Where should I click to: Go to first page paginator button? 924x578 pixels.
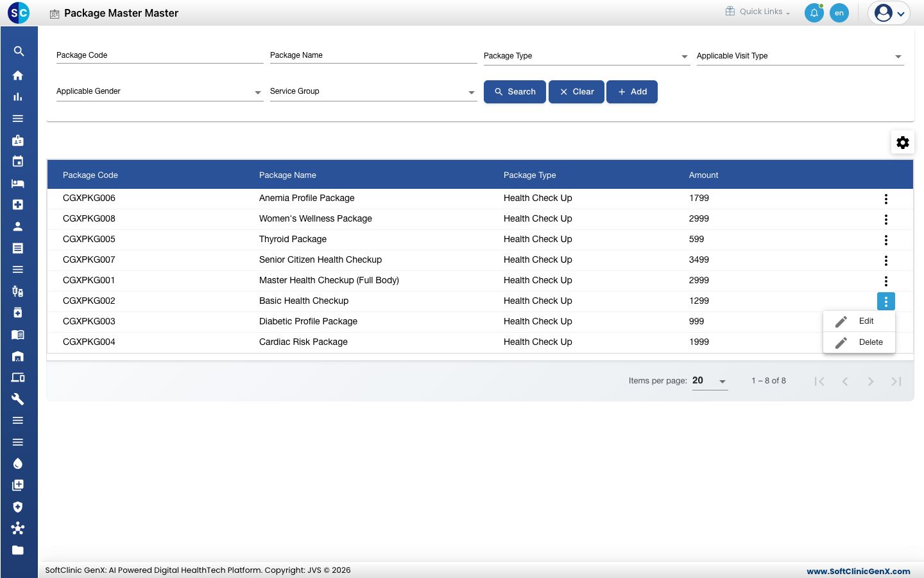click(819, 381)
